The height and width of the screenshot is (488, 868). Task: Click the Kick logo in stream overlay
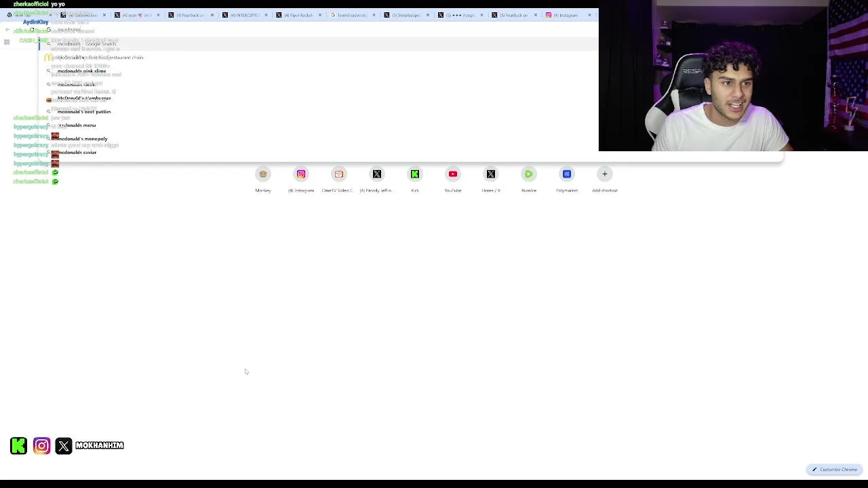click(19, 445)
